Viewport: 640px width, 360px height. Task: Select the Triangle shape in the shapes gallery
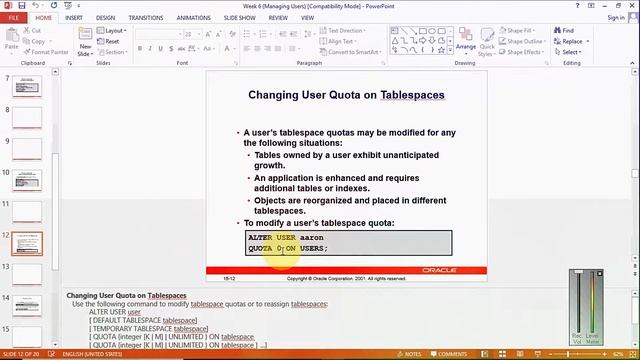pos(395,40)
